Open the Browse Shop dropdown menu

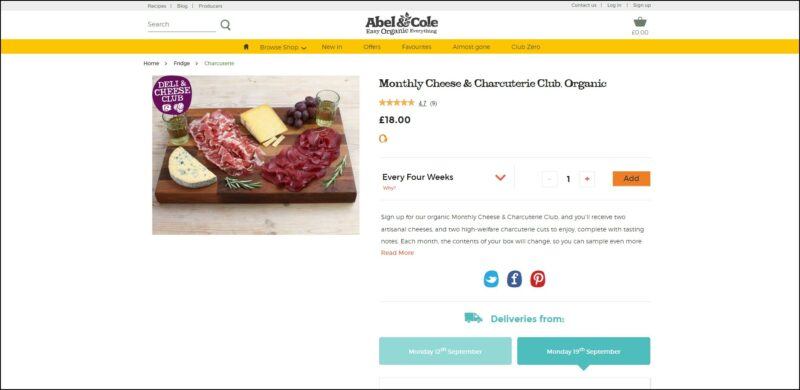283,47
